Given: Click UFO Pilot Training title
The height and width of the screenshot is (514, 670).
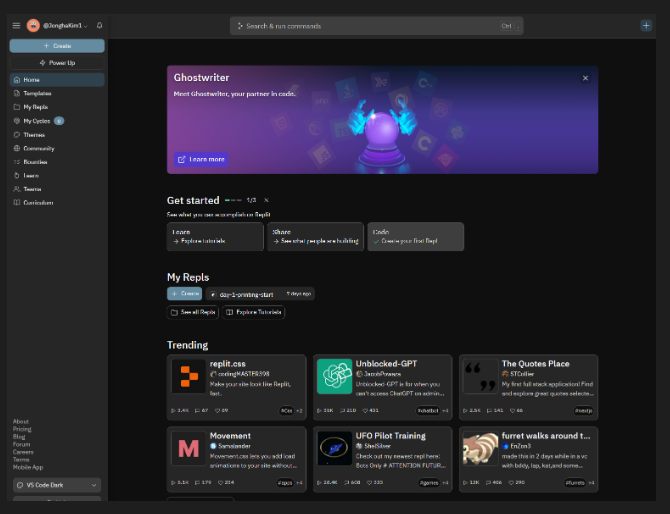Looking at the screenshot, I should click(391, 436).
